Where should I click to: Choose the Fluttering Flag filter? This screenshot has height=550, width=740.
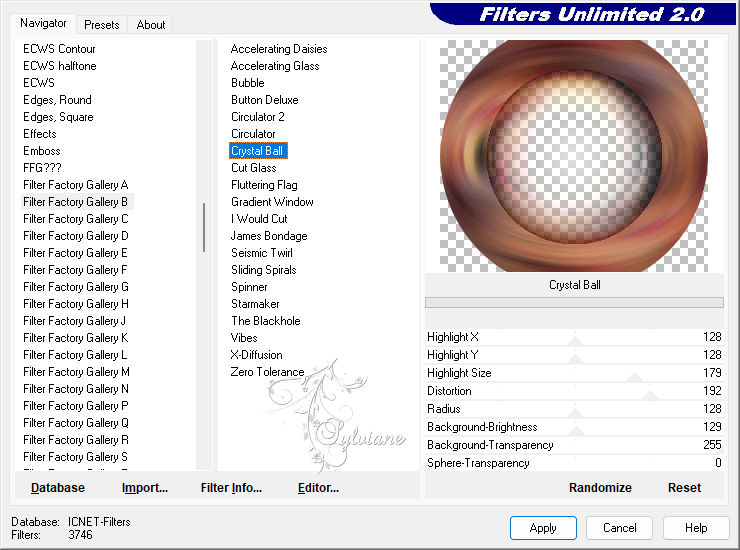tap(264, 185)
